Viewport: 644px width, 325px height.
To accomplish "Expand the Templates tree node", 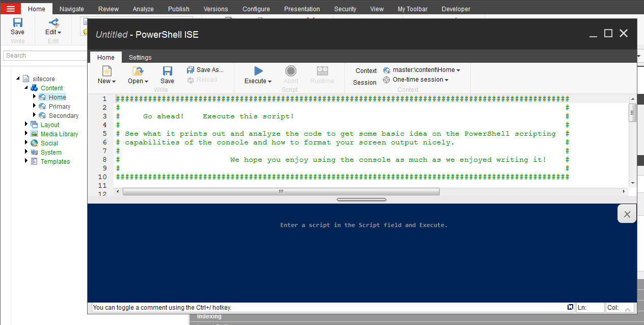I will coord(26,161).
